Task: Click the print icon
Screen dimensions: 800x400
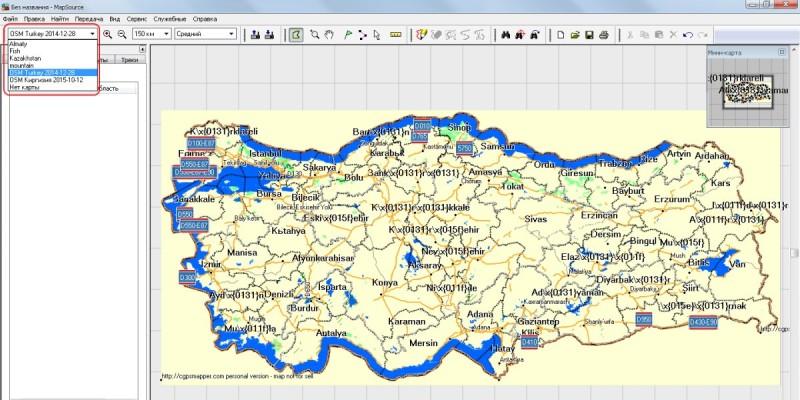Action: [x=604, y=34]
